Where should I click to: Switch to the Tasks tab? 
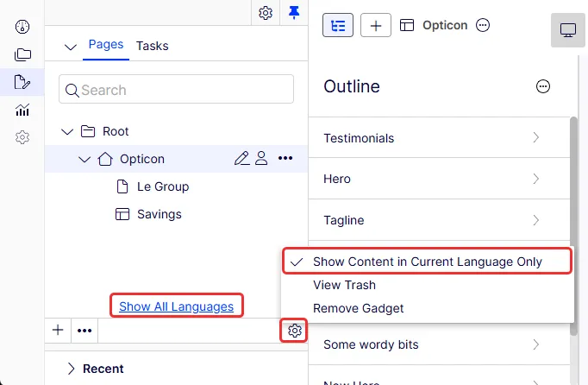click(153, 46)
